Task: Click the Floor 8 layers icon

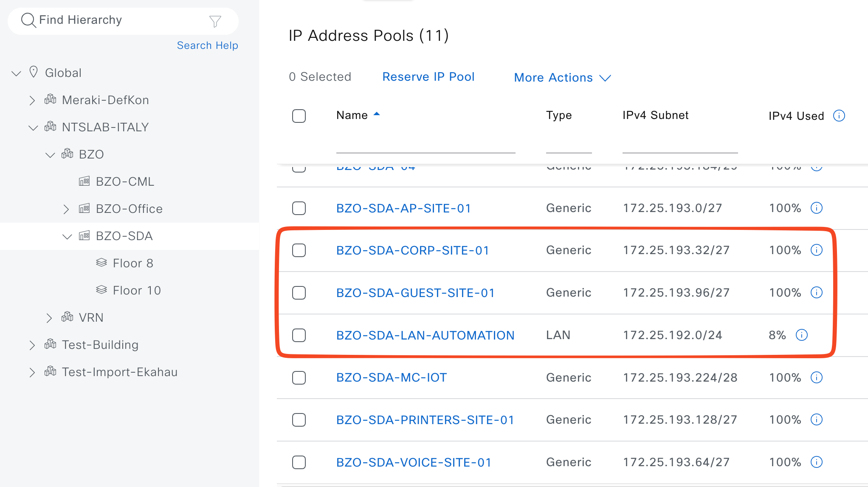Action: [101, 263]
